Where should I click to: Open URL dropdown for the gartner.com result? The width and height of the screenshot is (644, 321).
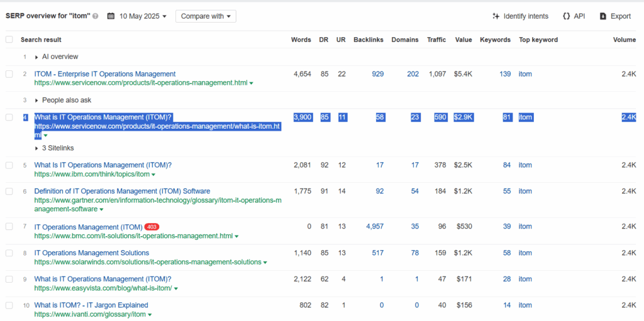(101, 210)
